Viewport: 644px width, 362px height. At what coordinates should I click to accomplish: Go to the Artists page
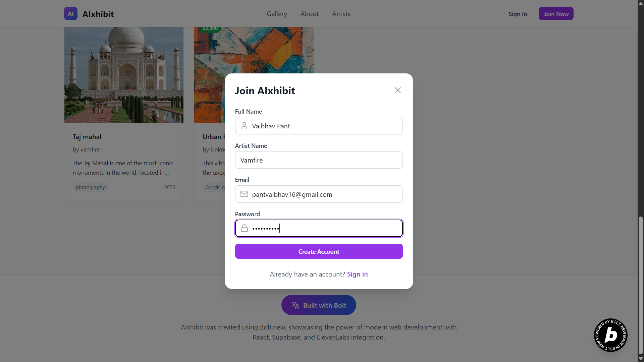point(341,14)
